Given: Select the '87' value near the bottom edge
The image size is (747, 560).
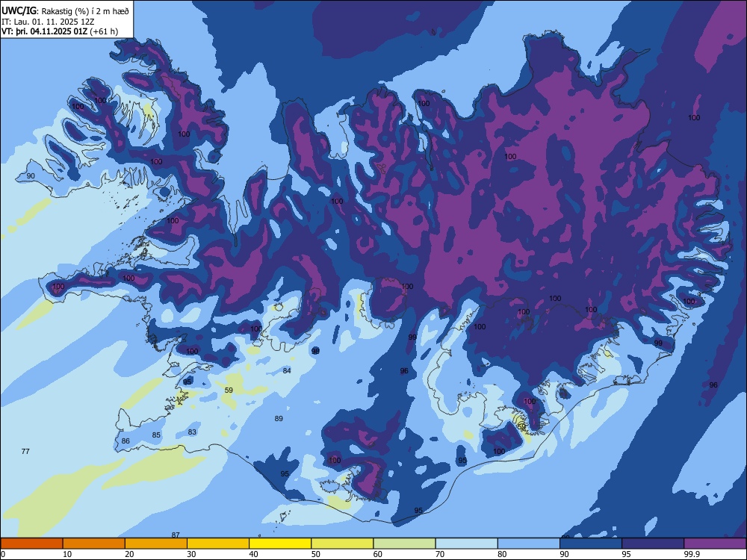Looking at the screenshot, I should click(176, 535).
